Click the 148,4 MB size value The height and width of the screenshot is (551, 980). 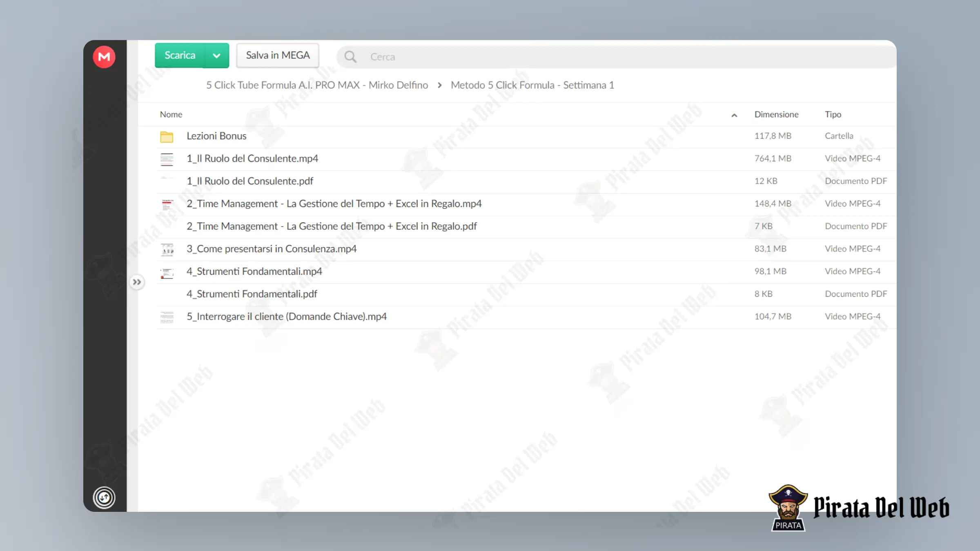click(773, 203)
